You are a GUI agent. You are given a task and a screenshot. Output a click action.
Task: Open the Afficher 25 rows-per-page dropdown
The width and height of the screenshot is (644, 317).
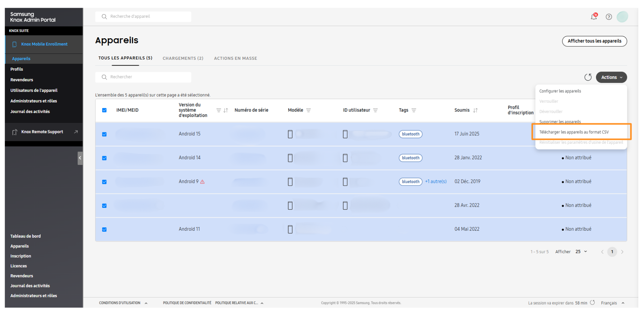(x=581, y=252)
